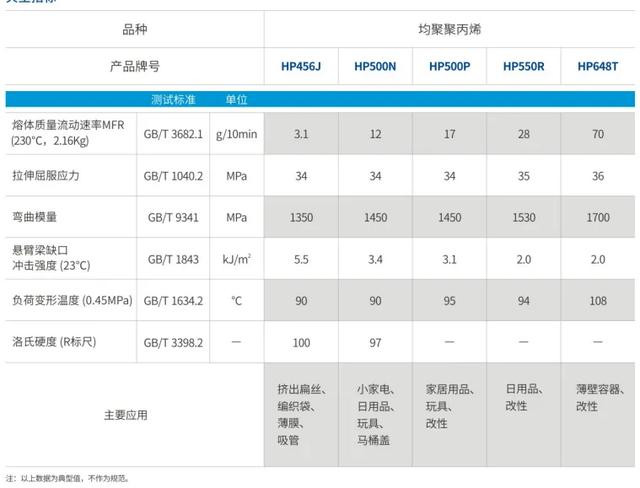Click tensile yield value 35 for HP550R
Image resolution: width=640 pixels, height=488 pixels.
524,176
